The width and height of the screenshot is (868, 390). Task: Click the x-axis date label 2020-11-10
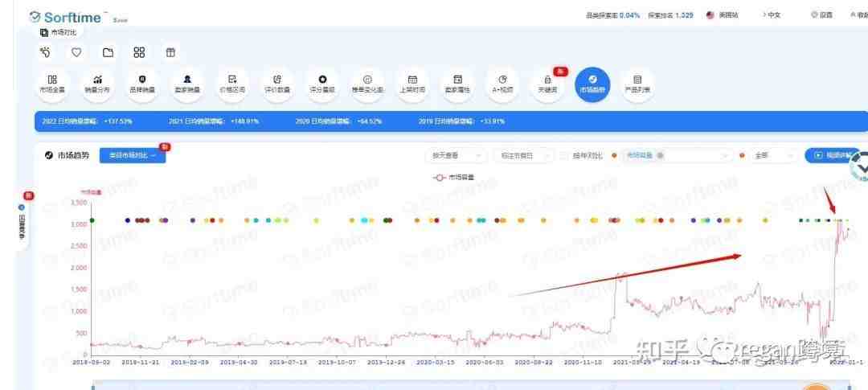[x=583, y=363]
